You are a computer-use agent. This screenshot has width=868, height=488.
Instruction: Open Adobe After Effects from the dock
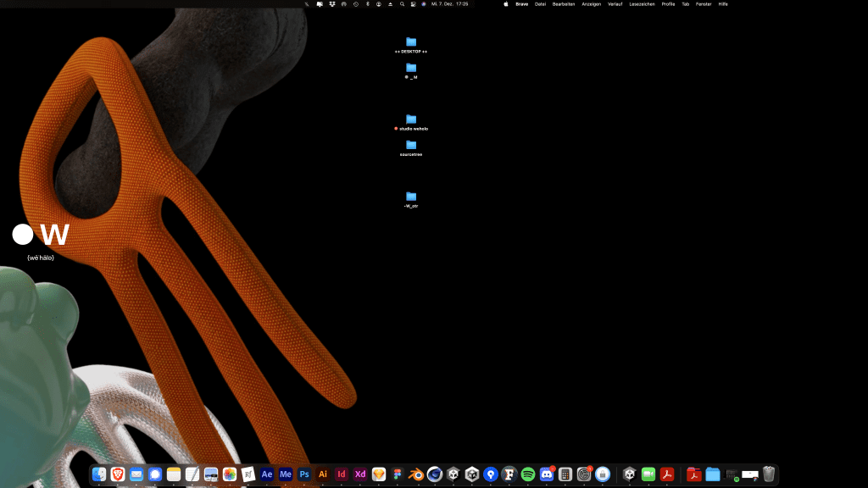click(267, 474)
